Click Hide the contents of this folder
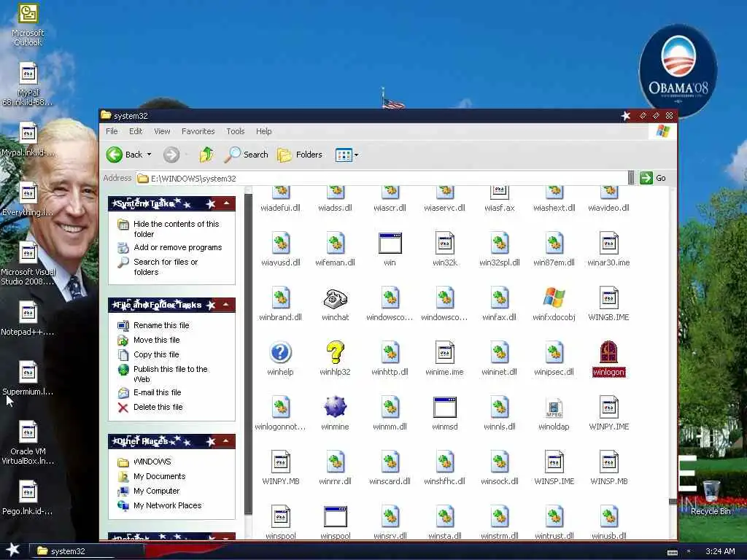 [x=176, y=229]
